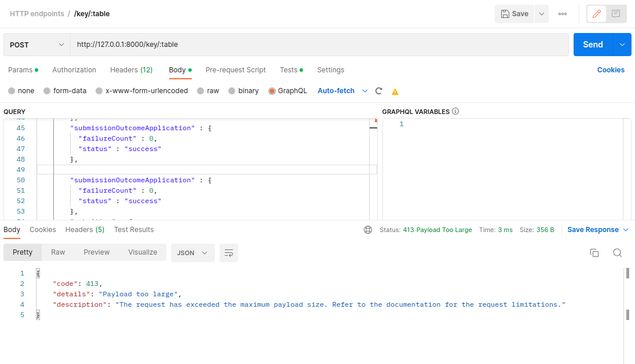Viewport: 635px width, 364px height.
Task: Select the form-data radio button
Action: [x=47, y=91]
